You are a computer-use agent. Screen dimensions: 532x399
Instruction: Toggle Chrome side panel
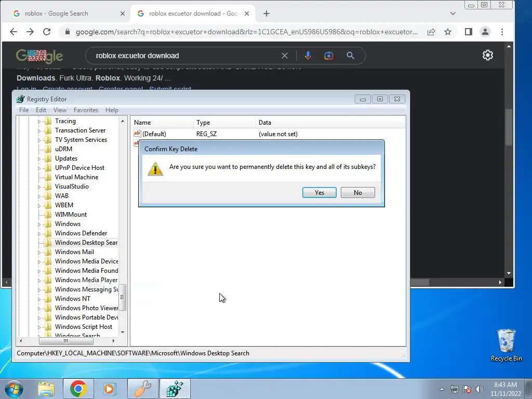[469, 32]
